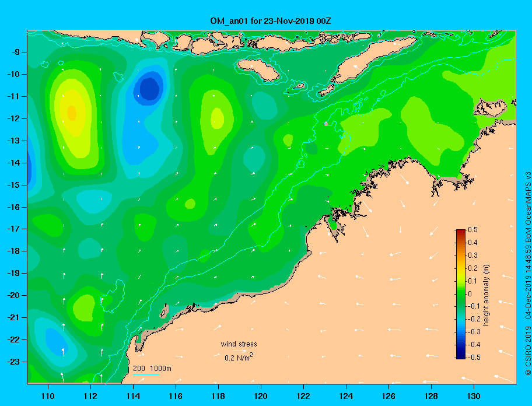This screenshot has width=532, height=406.
Task: Click the wind stress legend label
Action: pos(239,344)
